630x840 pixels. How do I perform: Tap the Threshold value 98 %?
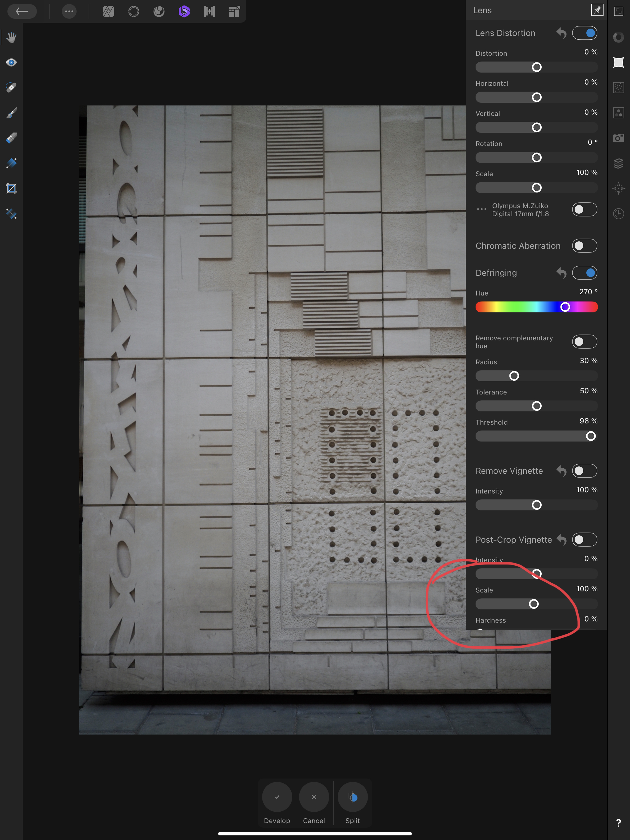[x=588, y=421]
